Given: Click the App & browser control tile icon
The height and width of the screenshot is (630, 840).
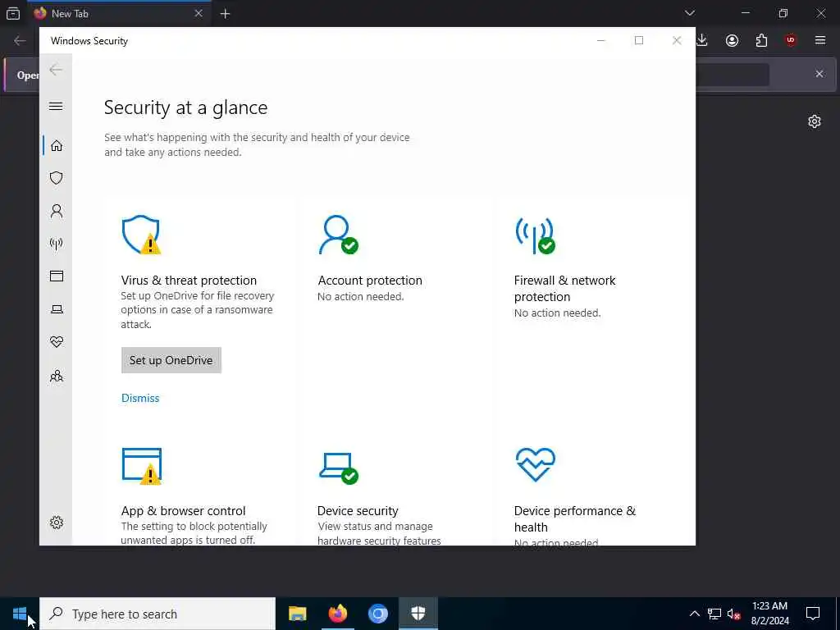Looking at the screenshot, I should 141,466.
